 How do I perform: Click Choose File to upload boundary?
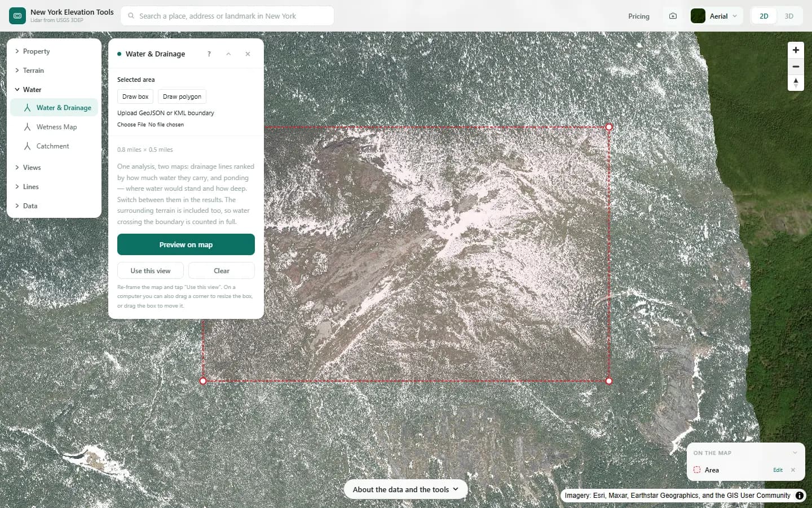click(131, 125)
